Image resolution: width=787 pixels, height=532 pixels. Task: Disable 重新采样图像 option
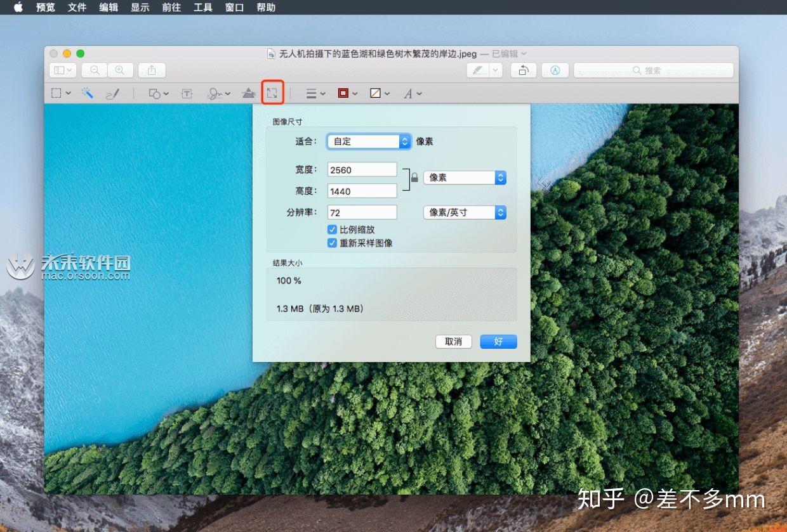click(x=332, y=242)
